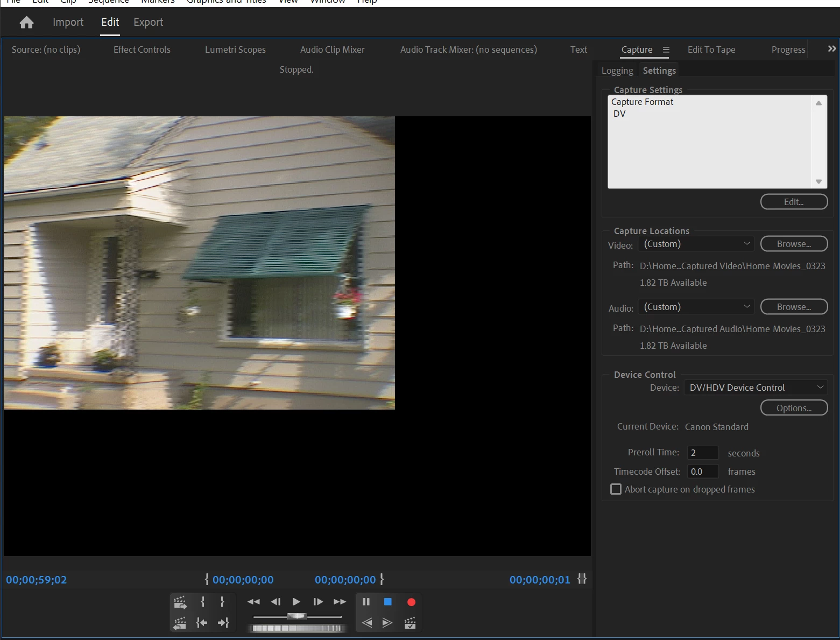This screenshot has width=840, height=640.
Task: Click the Previous Scene clapperboard icon
Action: point(180,623)
